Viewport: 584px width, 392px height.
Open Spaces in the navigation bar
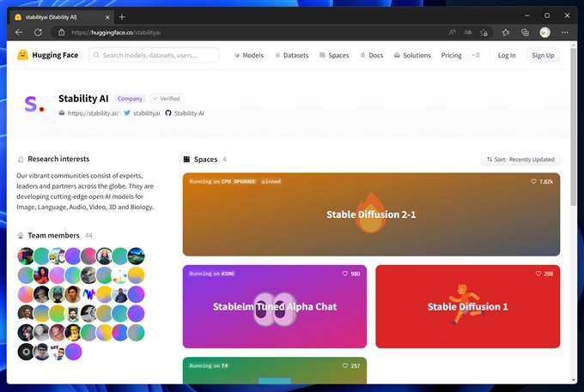[334, 55]
